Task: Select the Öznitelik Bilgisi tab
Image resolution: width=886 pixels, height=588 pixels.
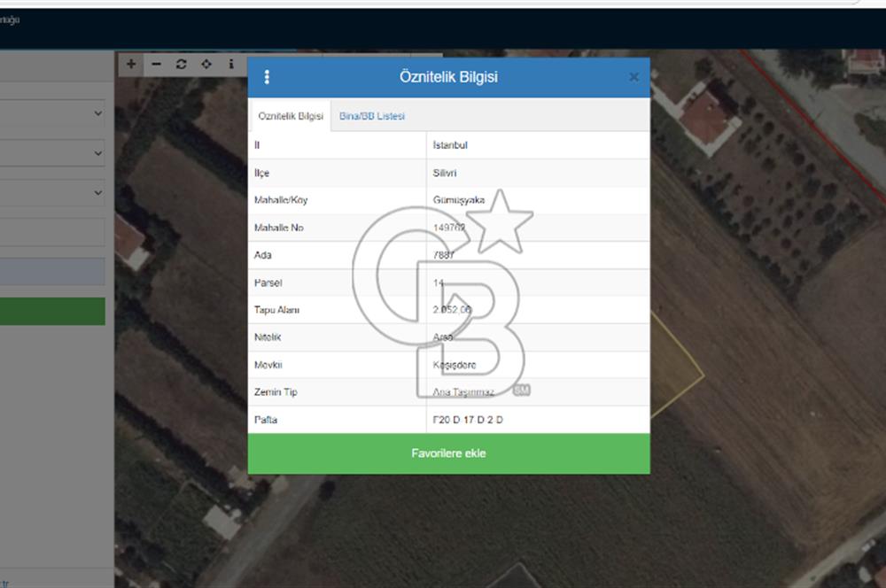Action: (x=290, y=116)
